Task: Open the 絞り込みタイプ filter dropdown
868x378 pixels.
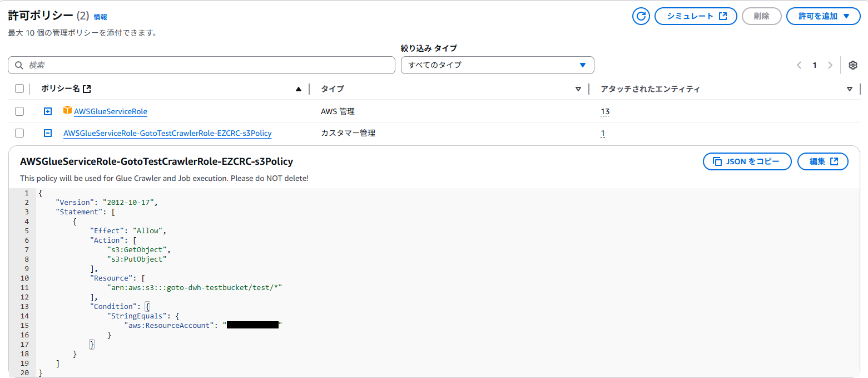Action: (x=497, y=65)
